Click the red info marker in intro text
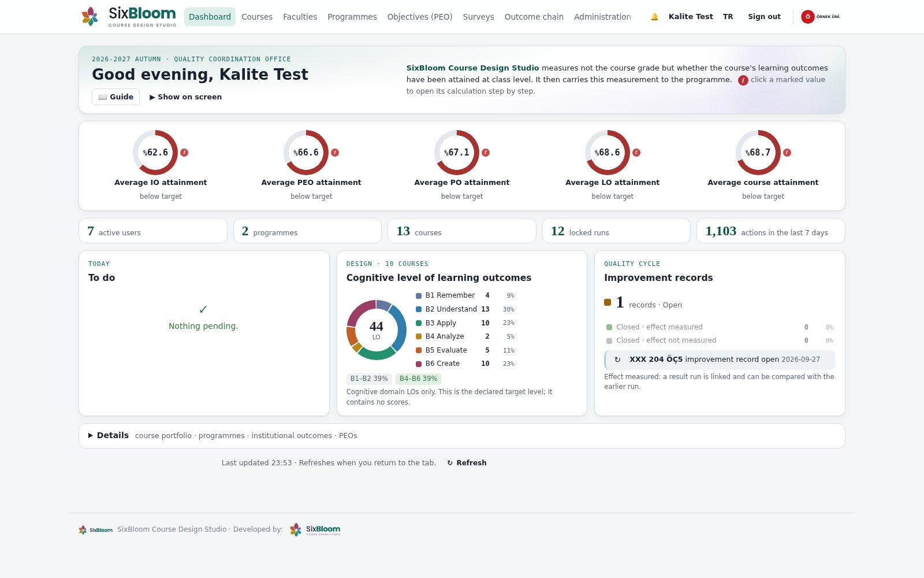This screenshot has width=924, height=578. tap(743, 80)
